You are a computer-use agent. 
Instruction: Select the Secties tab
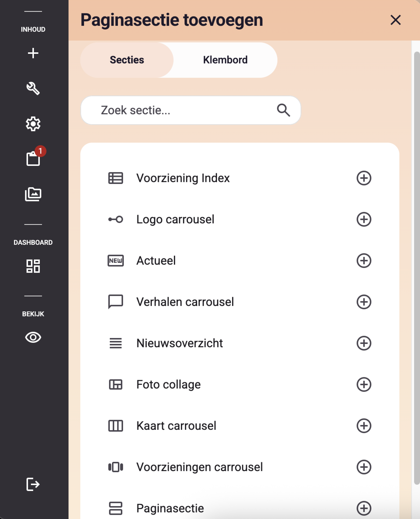(127, 60)
